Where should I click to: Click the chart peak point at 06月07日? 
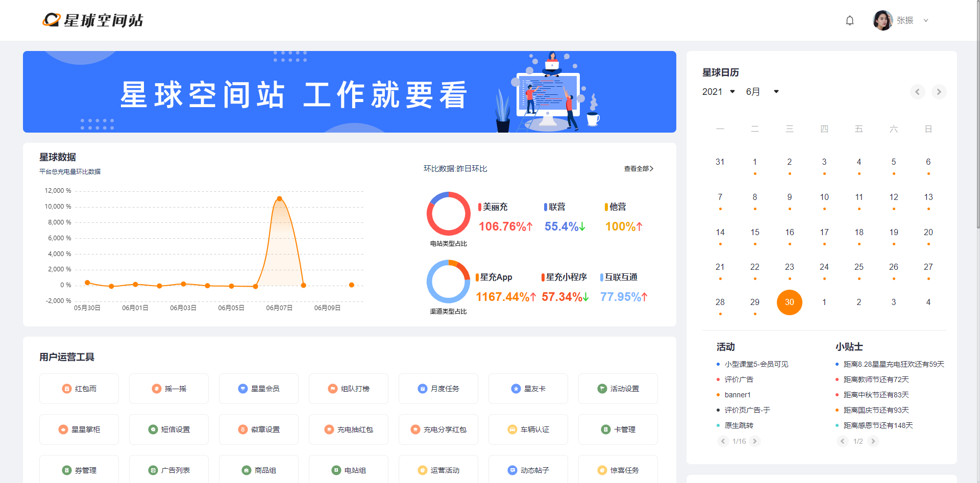tap(279, 199)
